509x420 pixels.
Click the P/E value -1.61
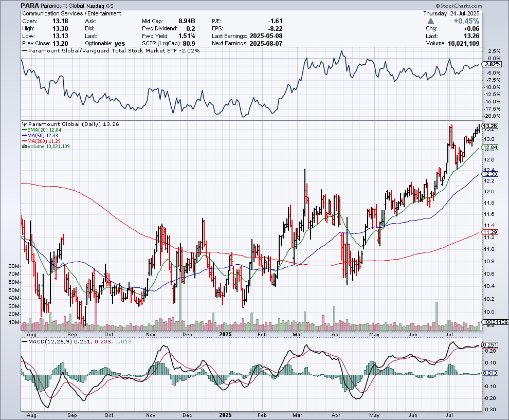(275, 21)
